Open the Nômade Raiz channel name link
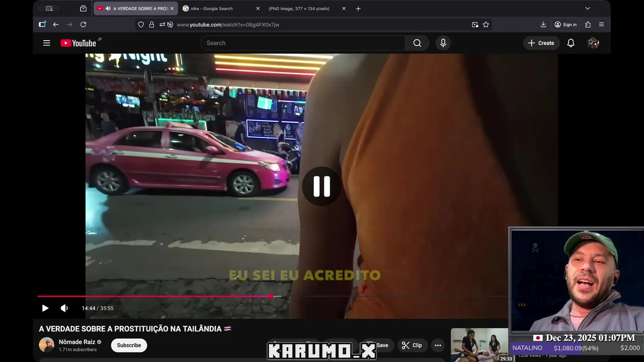 coord(77,342)
